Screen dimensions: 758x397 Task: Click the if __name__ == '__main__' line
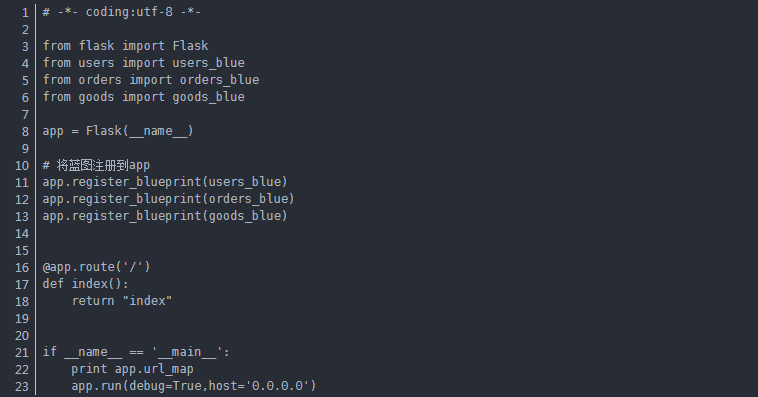pyautogui.click(x=136, y=352)
